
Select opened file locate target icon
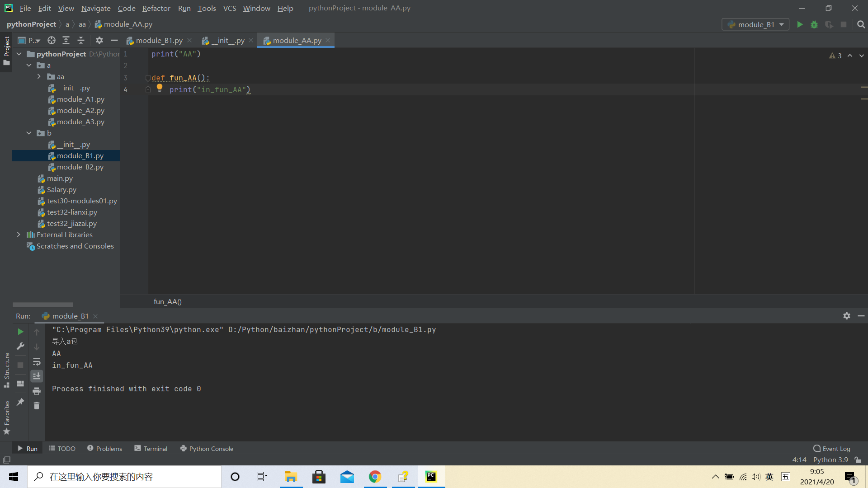[52, 40]
